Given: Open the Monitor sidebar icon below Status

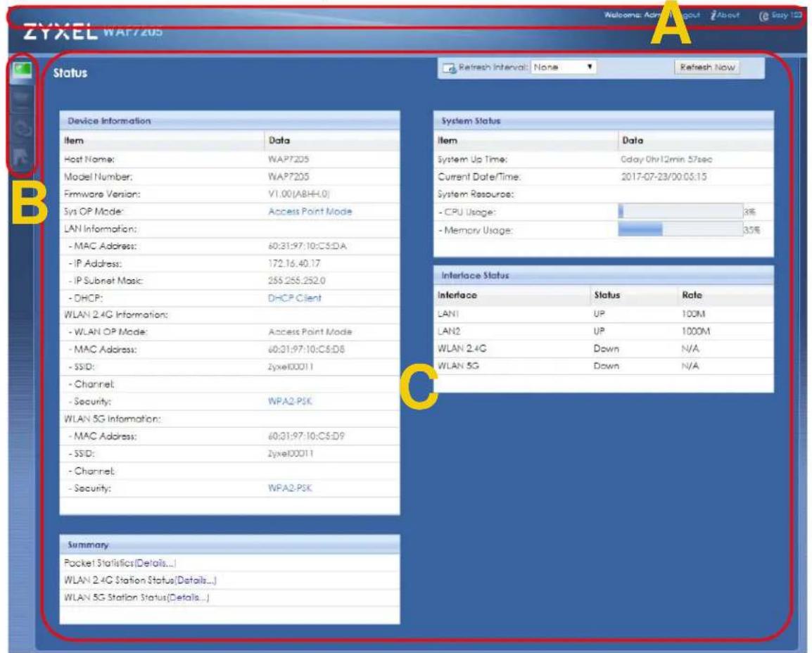Looking at the screenshot, I should tap(23, 99).
